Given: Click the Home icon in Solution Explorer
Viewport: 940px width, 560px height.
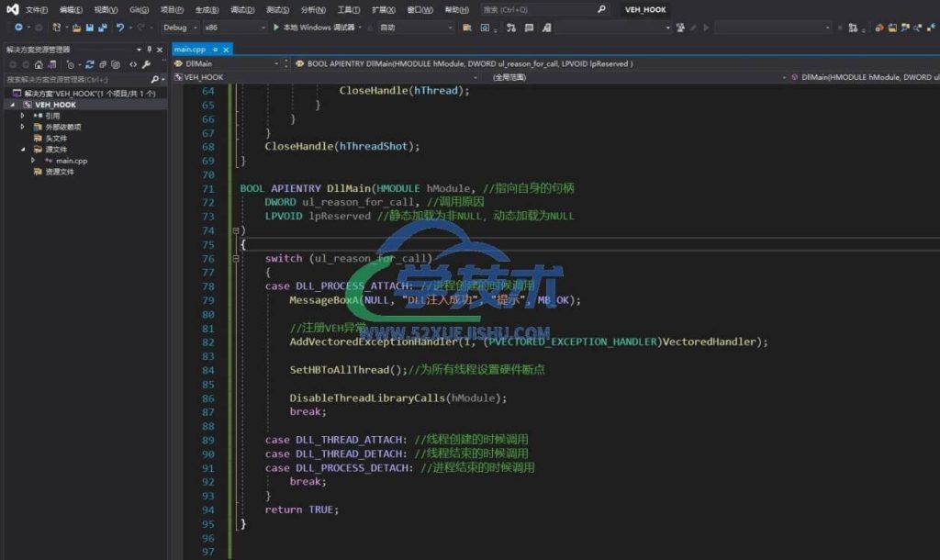Looking at the screenshot, I should click(38, 64).
